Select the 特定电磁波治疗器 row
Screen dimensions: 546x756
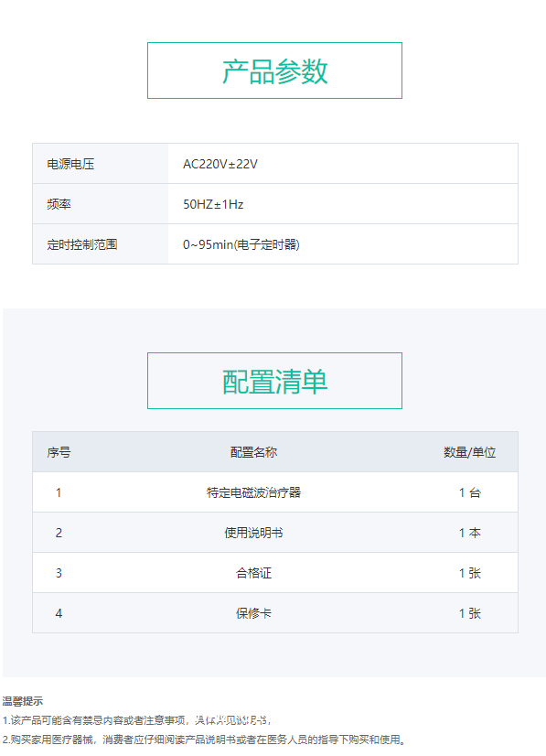(275, 492)
